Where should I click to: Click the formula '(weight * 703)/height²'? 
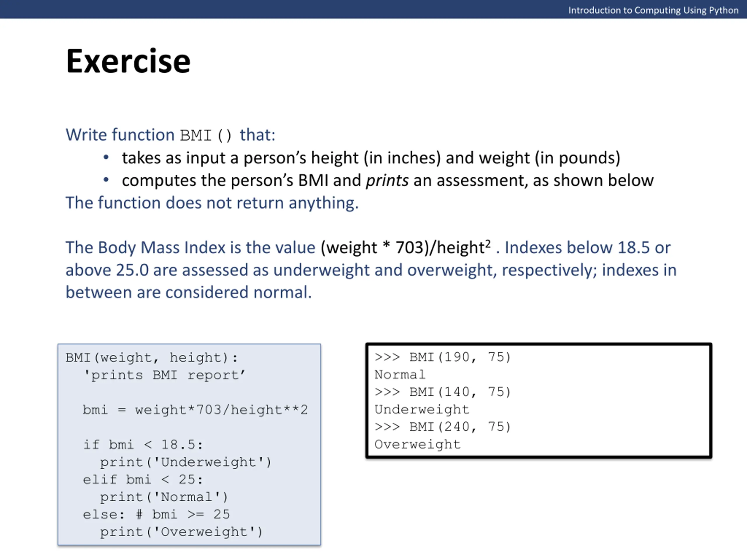[x=406, y=247]
